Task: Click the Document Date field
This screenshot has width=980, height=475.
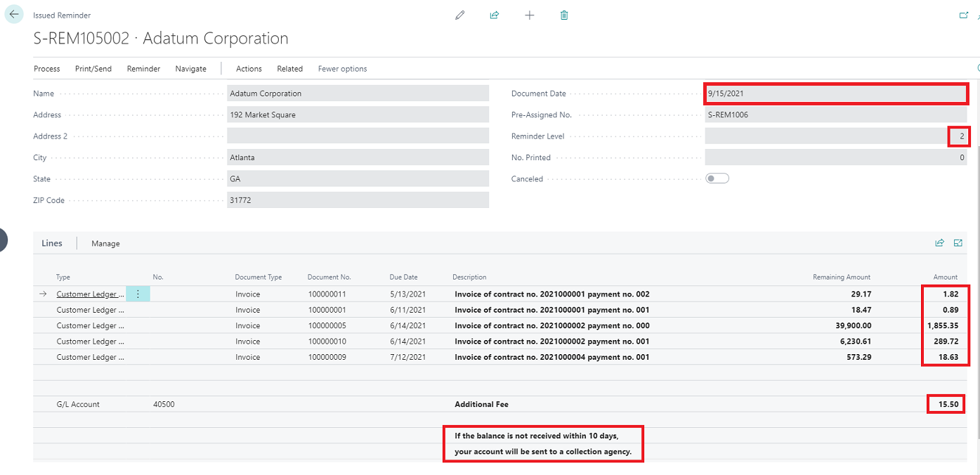Action: (835, 93)
